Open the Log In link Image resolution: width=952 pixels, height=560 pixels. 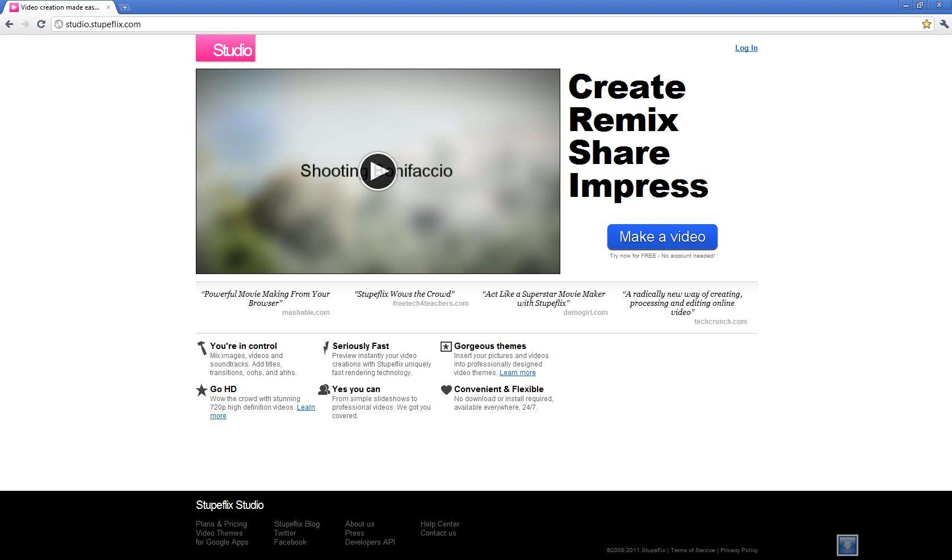(x=746, y=48)
